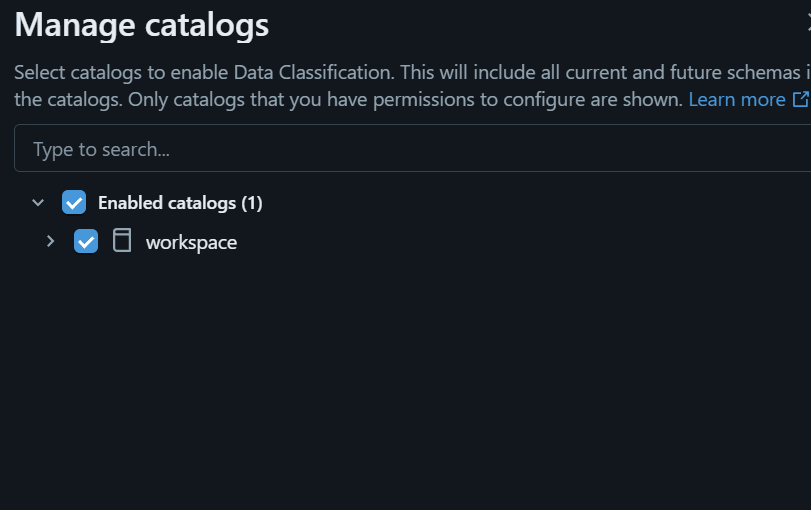Select the workspace catalog name
Viewport: 811px width, 510px height.
pyautogui.click(x=191, y=242)
